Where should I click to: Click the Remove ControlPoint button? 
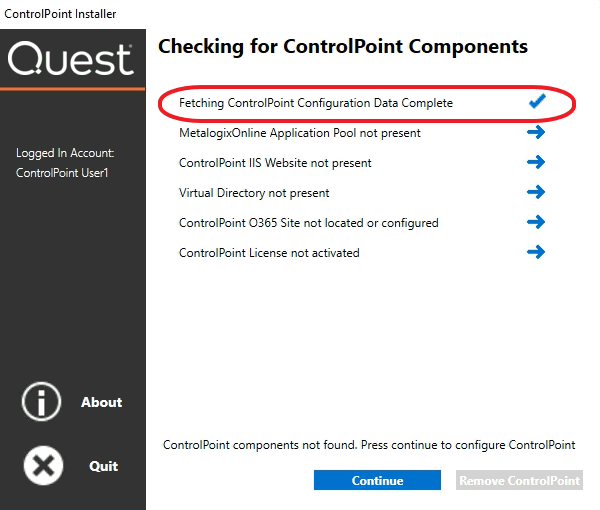[519, 481]
